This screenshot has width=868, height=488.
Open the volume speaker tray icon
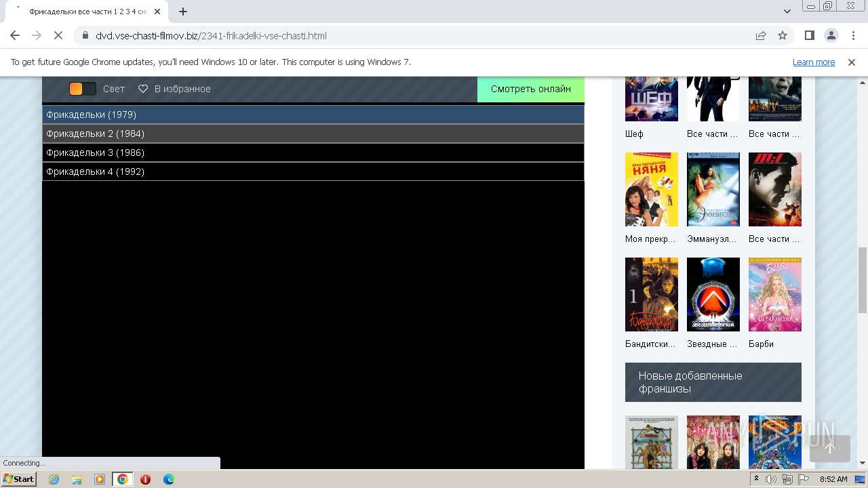click(x=771, y=479)
